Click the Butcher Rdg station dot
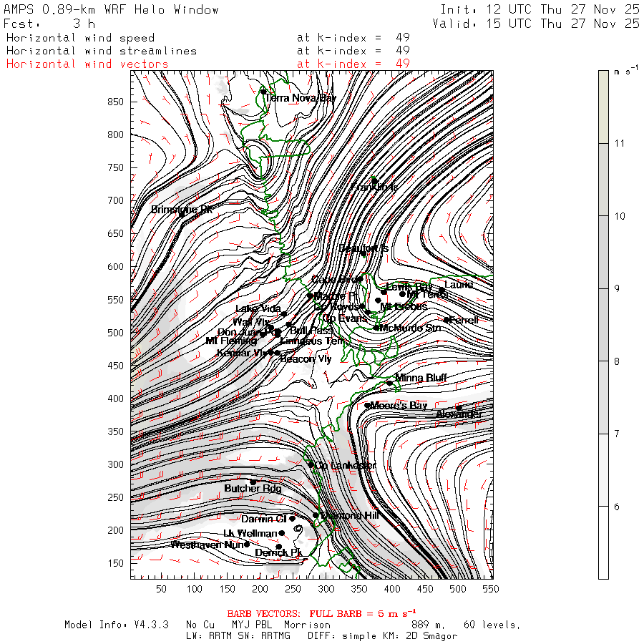The width and height of the screenshot is (644, 644). 253,482
